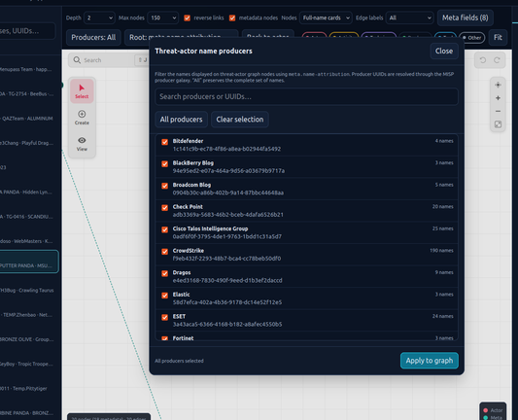This screenshot has height=420, width=518.
Task: Focus the canvas Search field
Action: pyautogui.click(x=108, y=60)
